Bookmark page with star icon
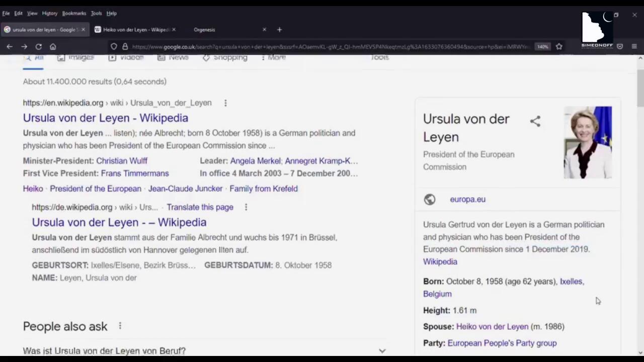 (559, 47)
